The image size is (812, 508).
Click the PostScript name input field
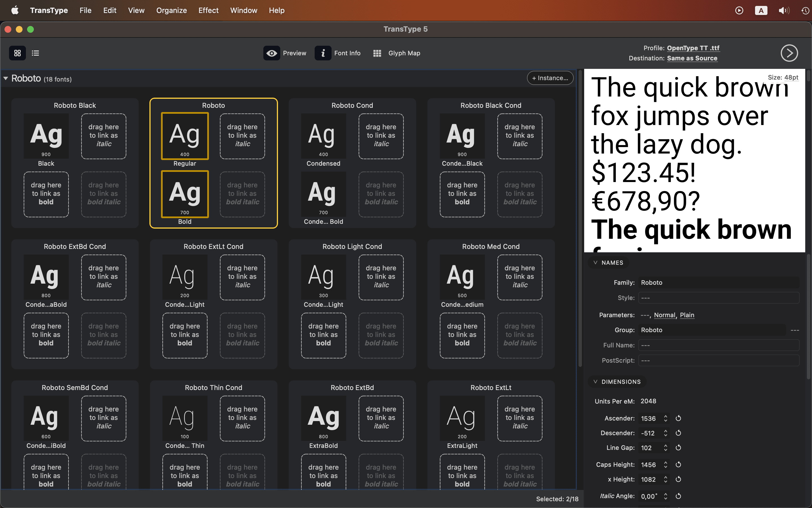[x=718, y=360]
